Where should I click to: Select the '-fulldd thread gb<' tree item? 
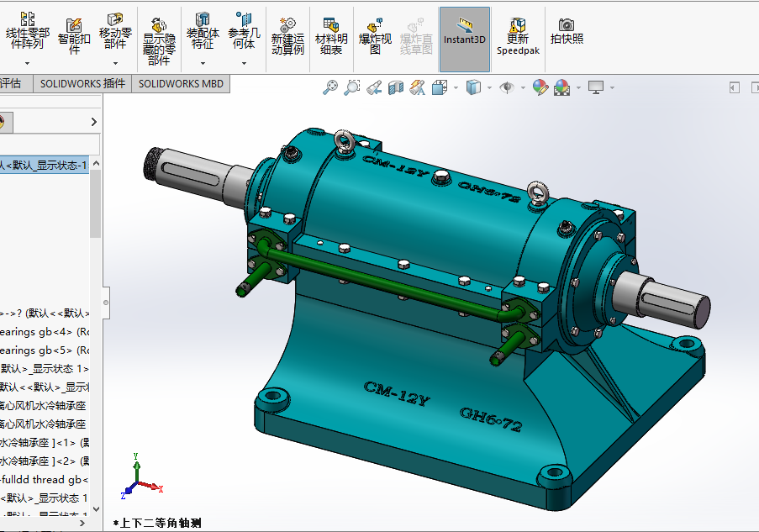point(45,480)
